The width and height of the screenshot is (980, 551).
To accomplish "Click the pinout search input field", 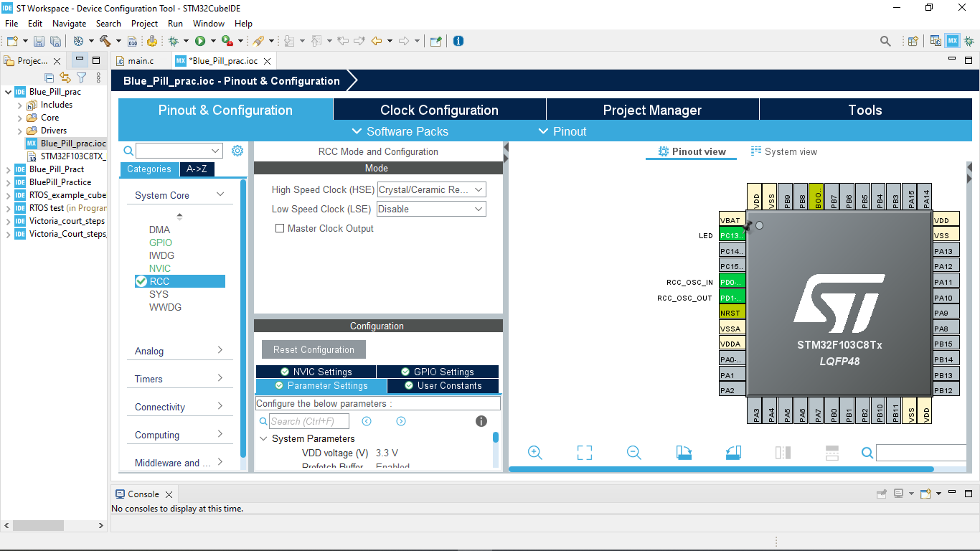I will pyautogui.click(x=921, y=452).
